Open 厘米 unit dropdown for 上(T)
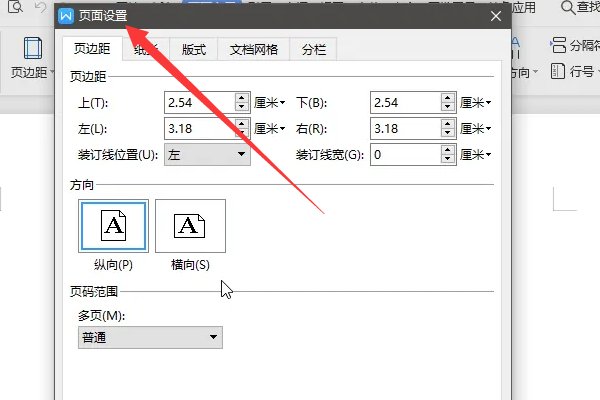This screenshot has width=600, height=400. click(x=270, y=103)
